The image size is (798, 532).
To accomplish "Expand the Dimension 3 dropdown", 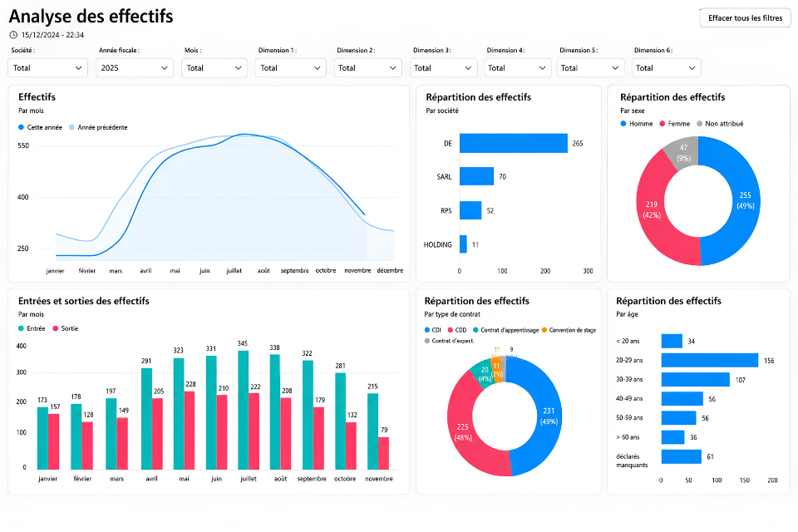I will 443,67.
